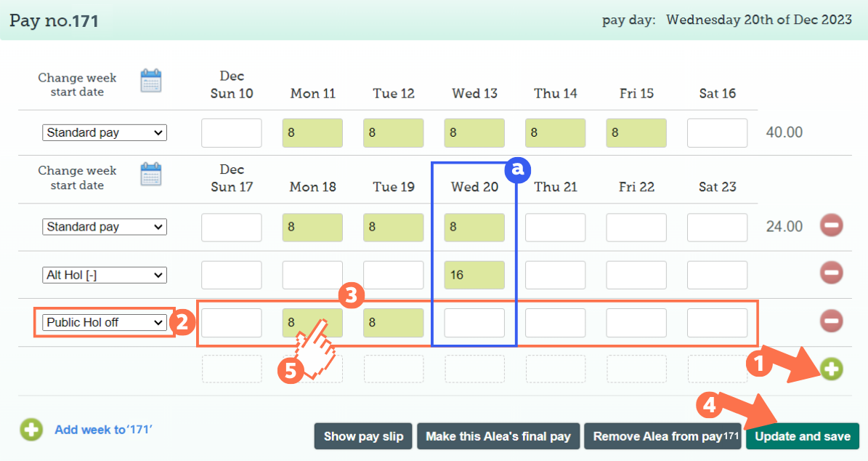The width and height of the screenshot is (868, 461).
Task: Delete the Alt Hol row with the minus icon
Action: 832,273
